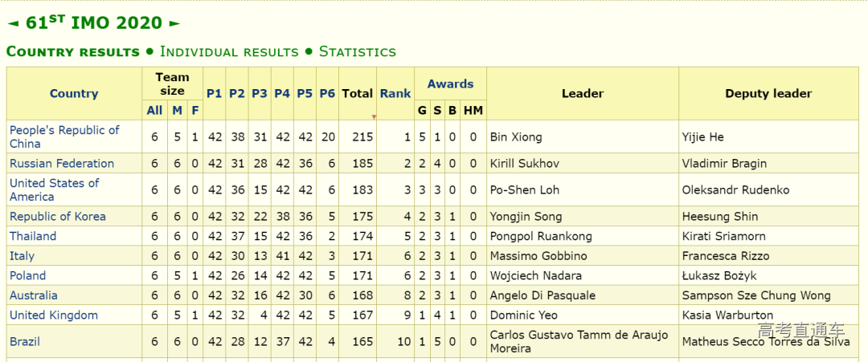Viewport: 868px width, 362px height.
Task: Sort results by Rank header
Action: (395, 93)
